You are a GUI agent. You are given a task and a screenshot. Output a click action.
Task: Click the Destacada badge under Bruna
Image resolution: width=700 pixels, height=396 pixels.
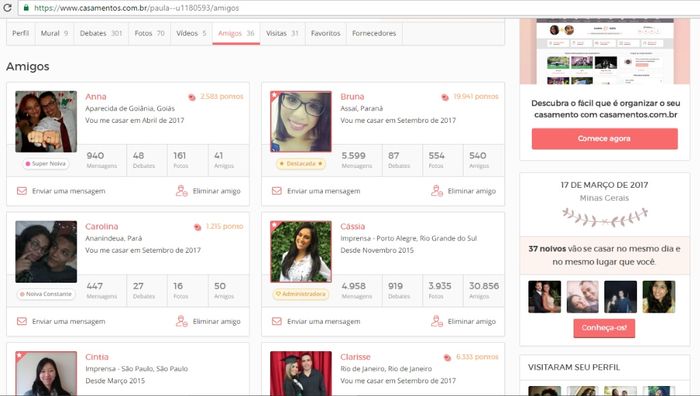(x=300, y=164)
